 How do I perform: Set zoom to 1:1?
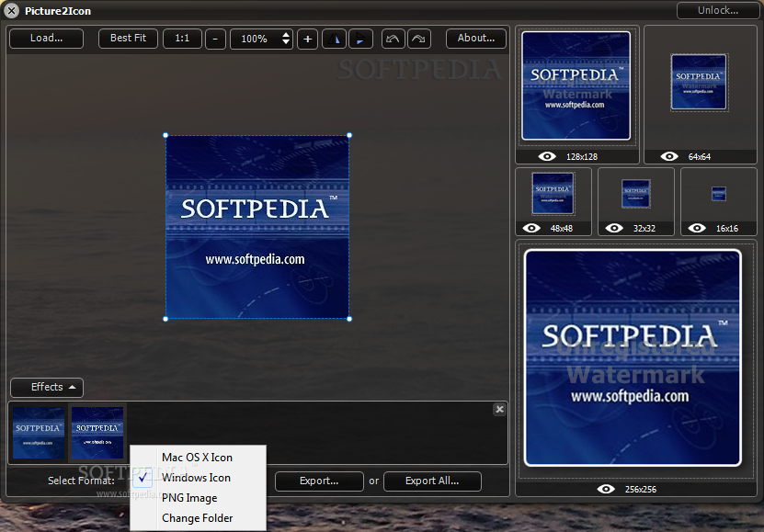(x=182, y=39)
